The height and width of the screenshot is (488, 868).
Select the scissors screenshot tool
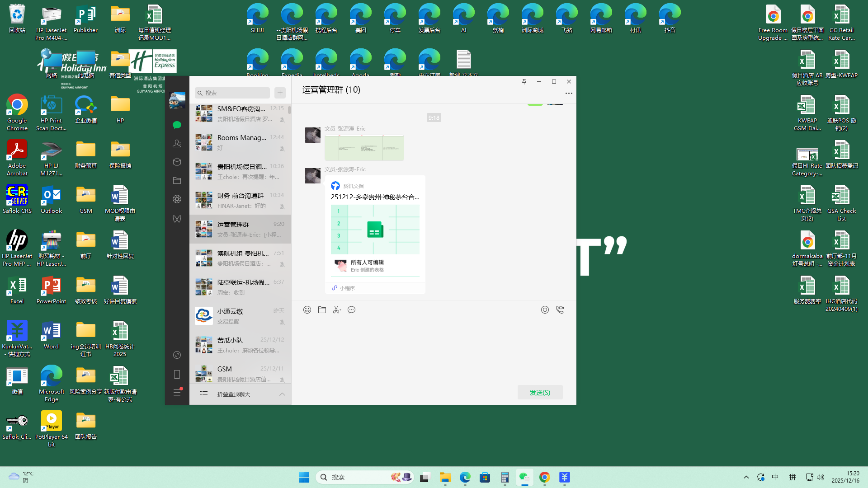coord(337,310)
